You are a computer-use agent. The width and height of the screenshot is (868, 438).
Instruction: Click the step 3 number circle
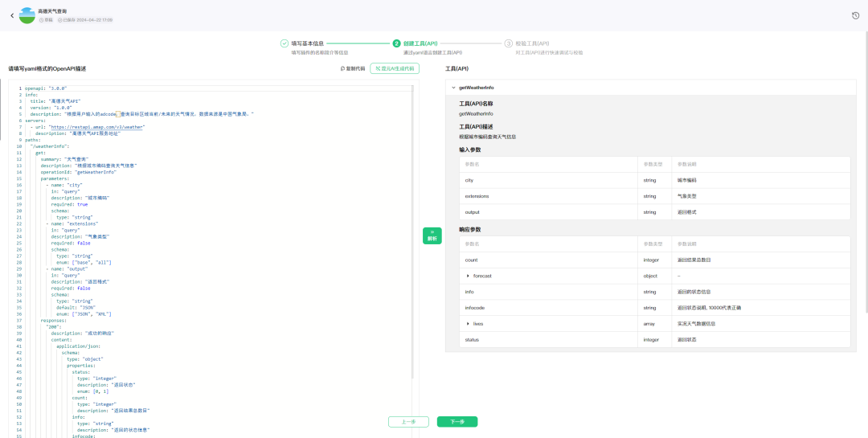509,43
